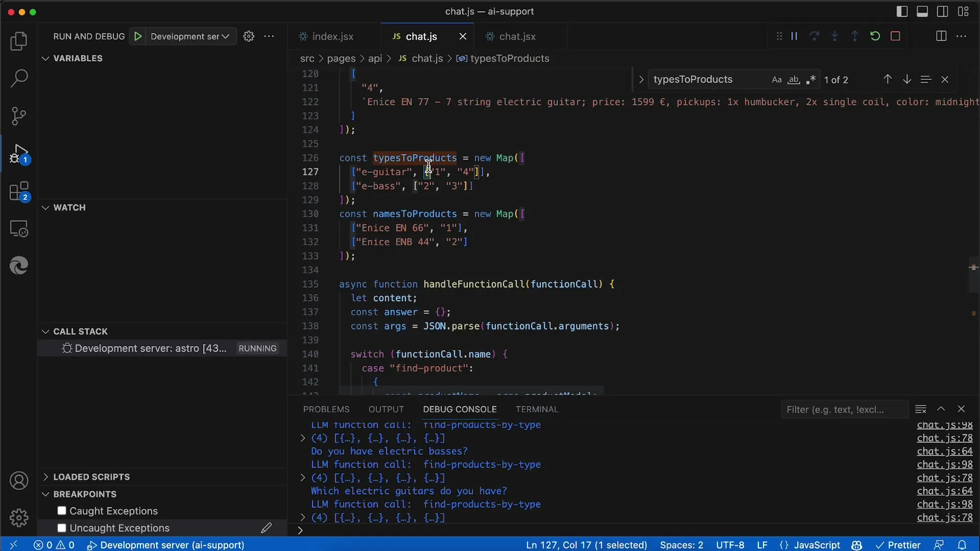This screenshot has height=551, width=980.
Task: Open the Extensions view icon
Action: click(x=19, y=192)
